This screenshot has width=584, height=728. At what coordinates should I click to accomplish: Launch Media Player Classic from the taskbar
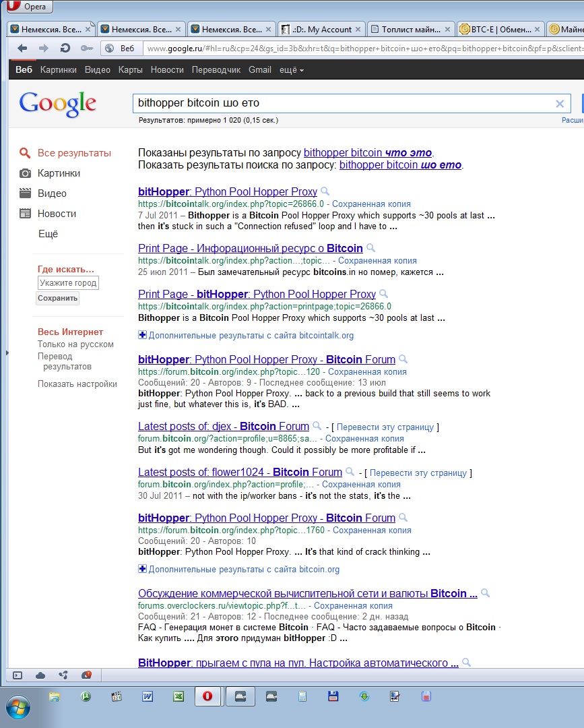click(x=117, y=696)
